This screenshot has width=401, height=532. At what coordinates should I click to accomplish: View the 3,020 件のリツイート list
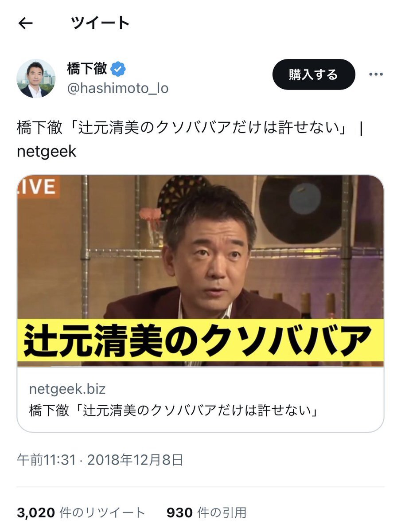pos(81,513)
